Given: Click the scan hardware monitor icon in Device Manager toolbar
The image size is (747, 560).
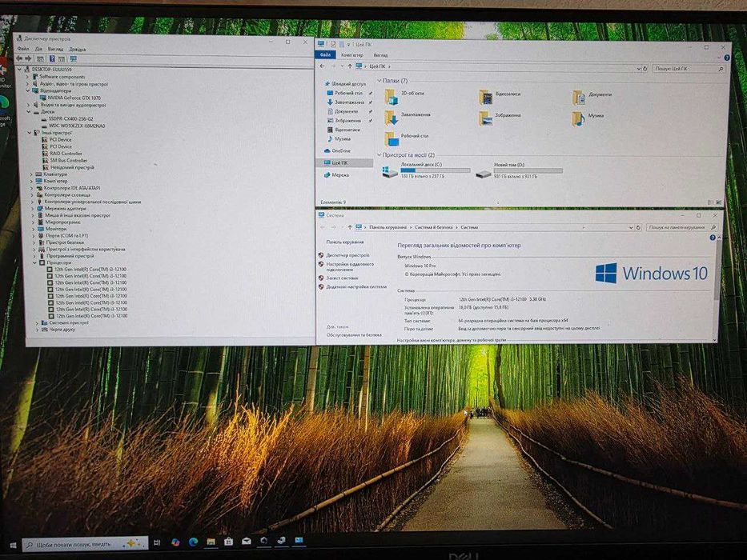Looking at the screenshot, I should point(73,59).
